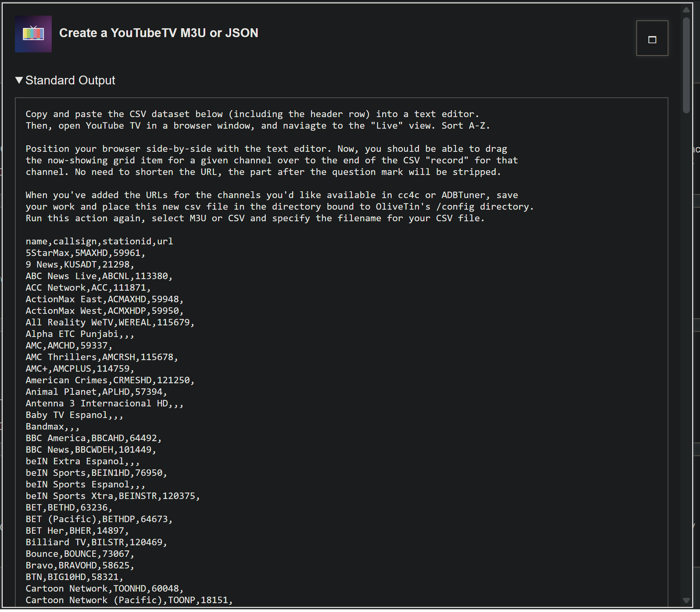This screenshot has width=700, height=612.
Task: Click the color-bars TV icon
Action: [33, 34]
